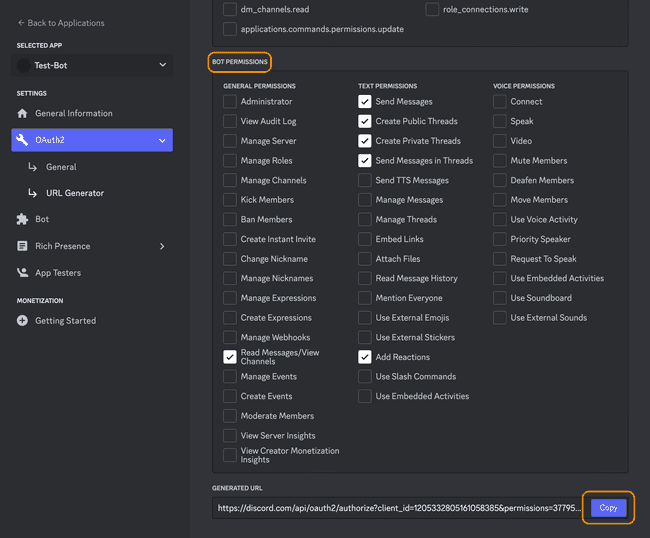Click the puzzle piece Bot icon
Viewport: 650px width, 538px height.
22,219
